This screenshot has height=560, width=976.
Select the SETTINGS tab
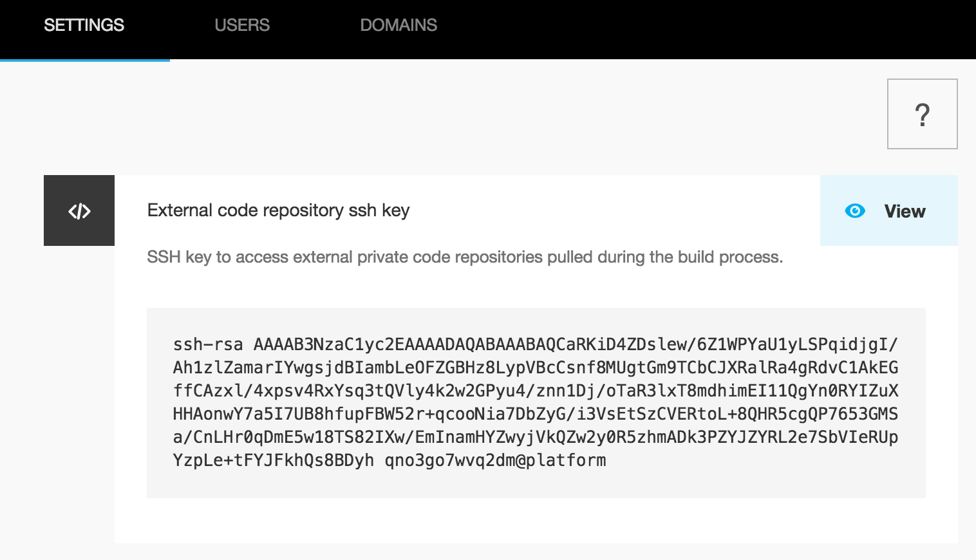click(84, 26)
